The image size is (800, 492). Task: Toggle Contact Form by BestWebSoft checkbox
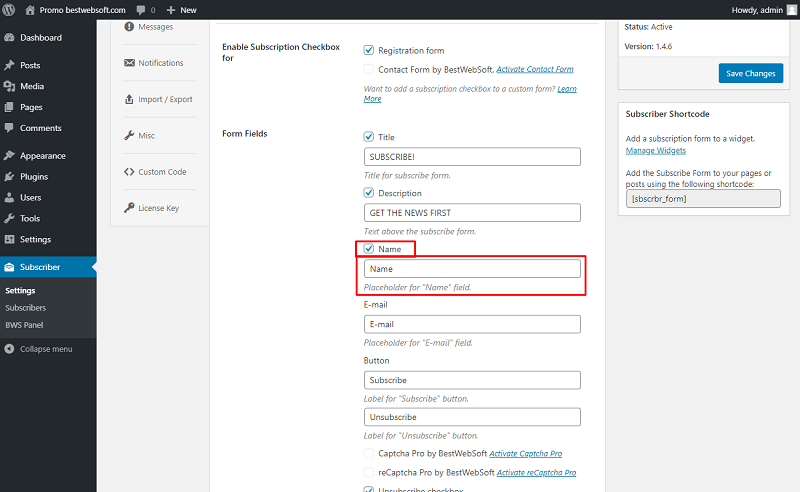click(369, 69)
